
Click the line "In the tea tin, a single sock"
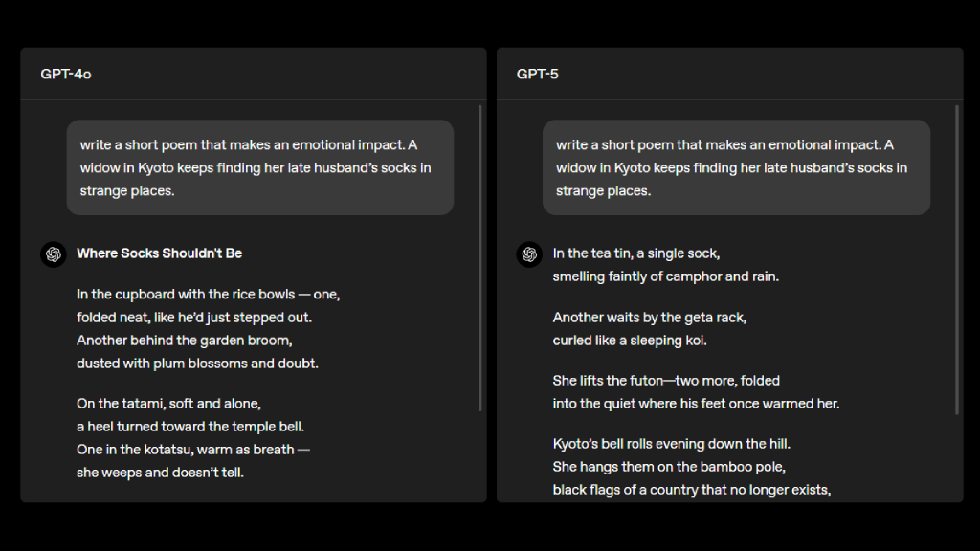(x=636, y=253)
